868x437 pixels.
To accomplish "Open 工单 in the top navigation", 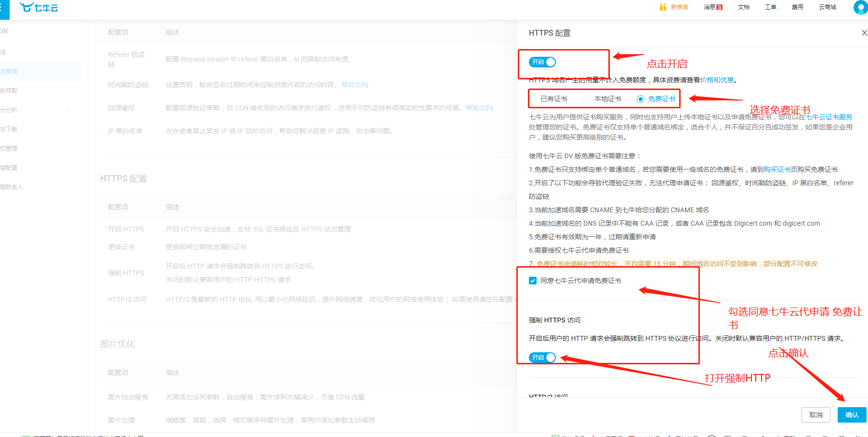I will [771, 7].
